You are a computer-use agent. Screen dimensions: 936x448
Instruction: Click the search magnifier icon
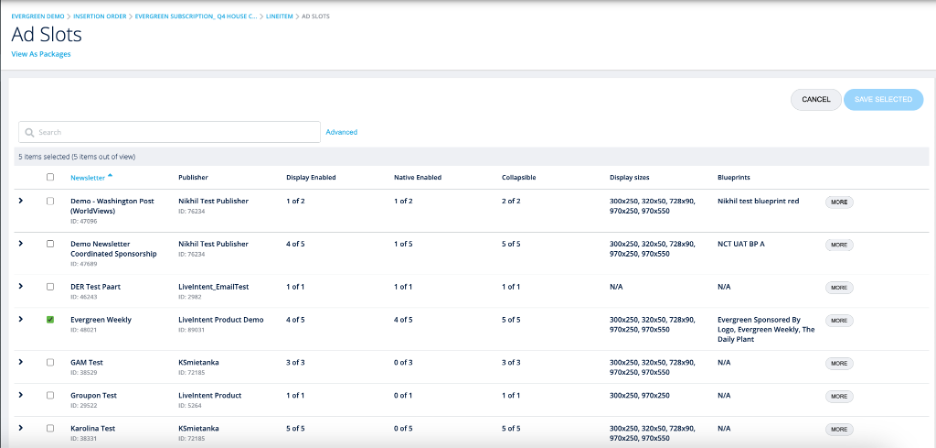click(x=30, y=132)
